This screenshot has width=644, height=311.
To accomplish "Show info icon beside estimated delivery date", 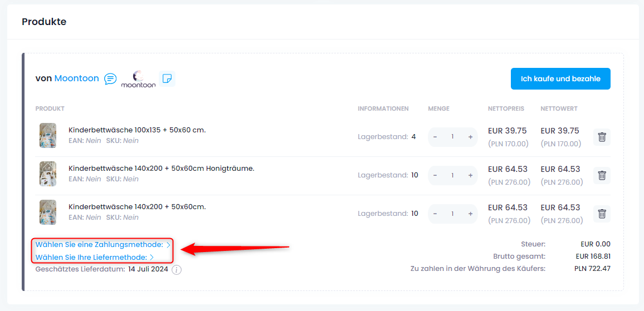I will [177, 270].
